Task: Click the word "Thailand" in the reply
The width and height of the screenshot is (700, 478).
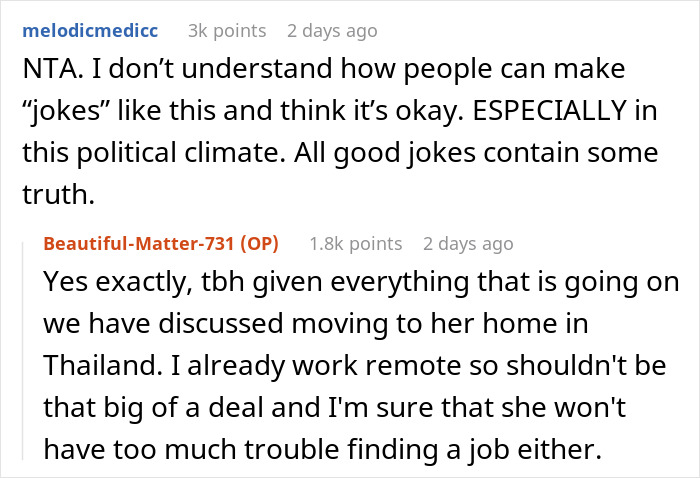Action: tap(104, 368)
